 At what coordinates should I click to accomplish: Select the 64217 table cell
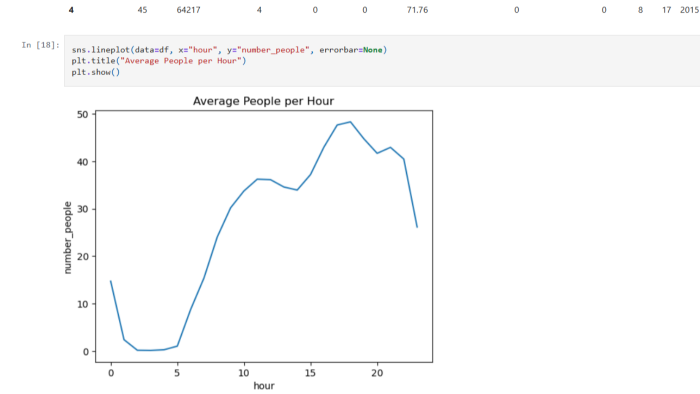[188, 10]
